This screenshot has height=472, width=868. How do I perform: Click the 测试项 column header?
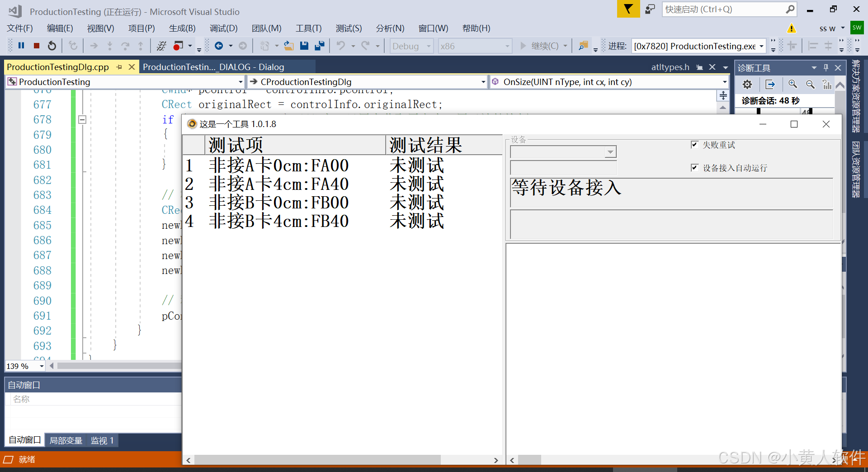(295, 145)
